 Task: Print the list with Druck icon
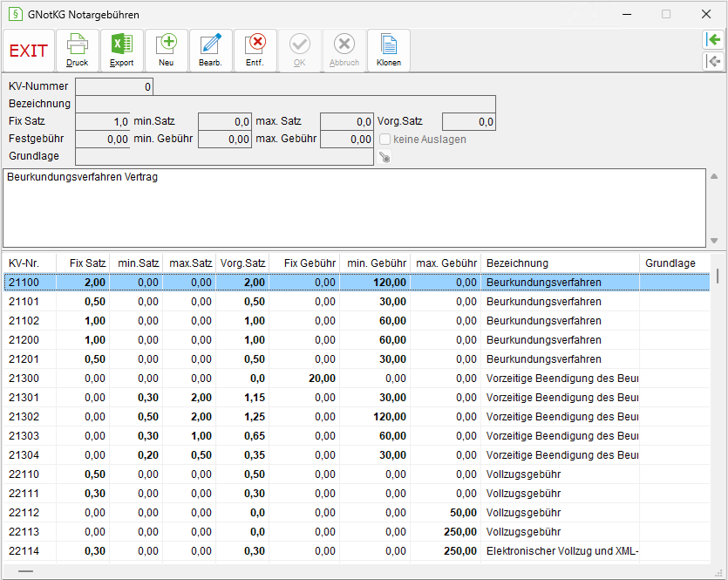coord(77,51)
